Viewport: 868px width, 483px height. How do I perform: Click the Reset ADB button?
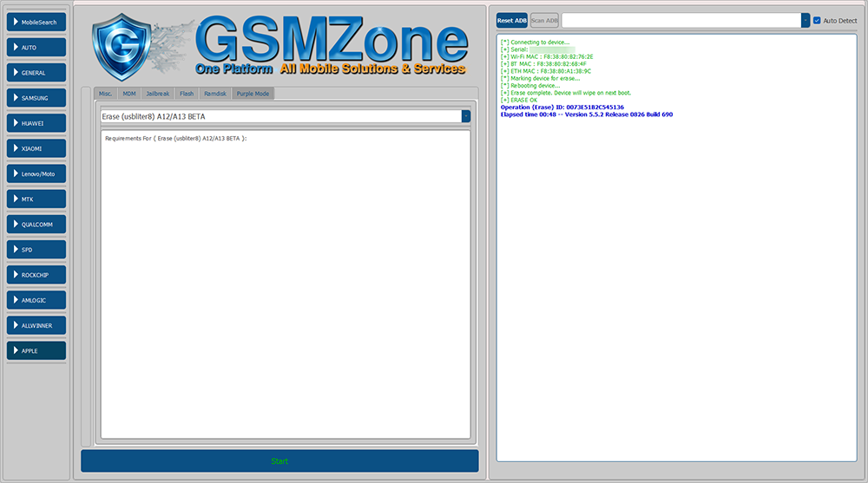511,21
